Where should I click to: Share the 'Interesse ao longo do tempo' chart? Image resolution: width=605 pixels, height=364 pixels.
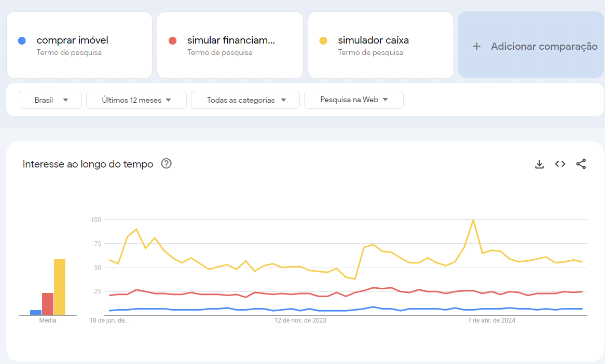(581, 164)
